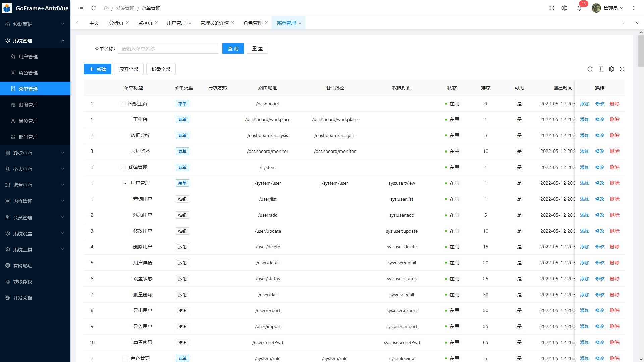This screenshot has width=644, height=362.
Task: Collapse the 系统管理 tree row in table
Action: pos(123,168)
